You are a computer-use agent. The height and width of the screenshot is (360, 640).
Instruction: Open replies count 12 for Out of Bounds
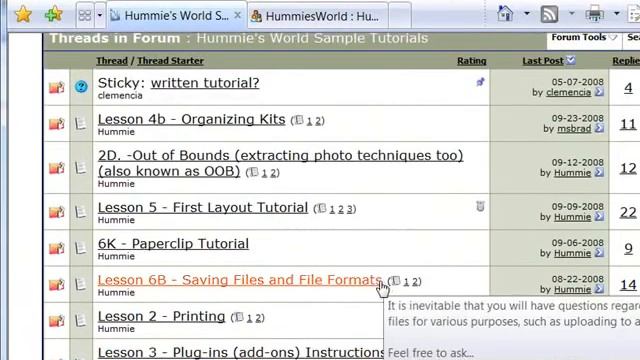pyautogui.click(x=628, y=168)
